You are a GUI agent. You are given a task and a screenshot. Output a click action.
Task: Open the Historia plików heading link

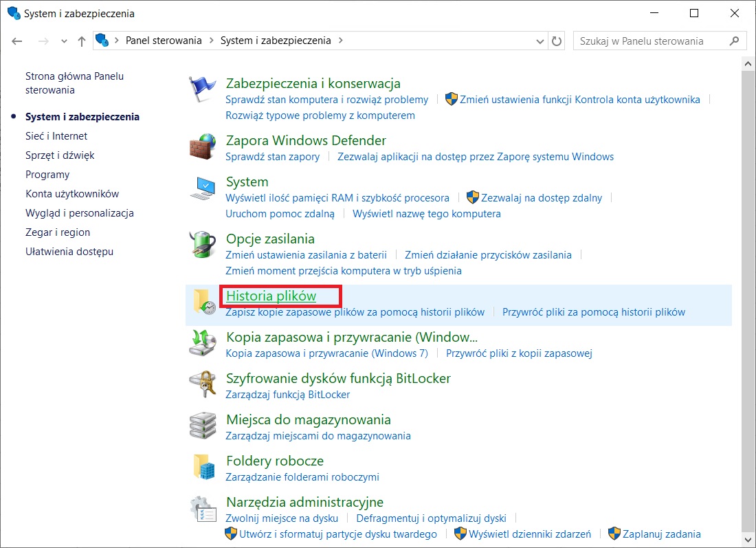tap(271, 296)
